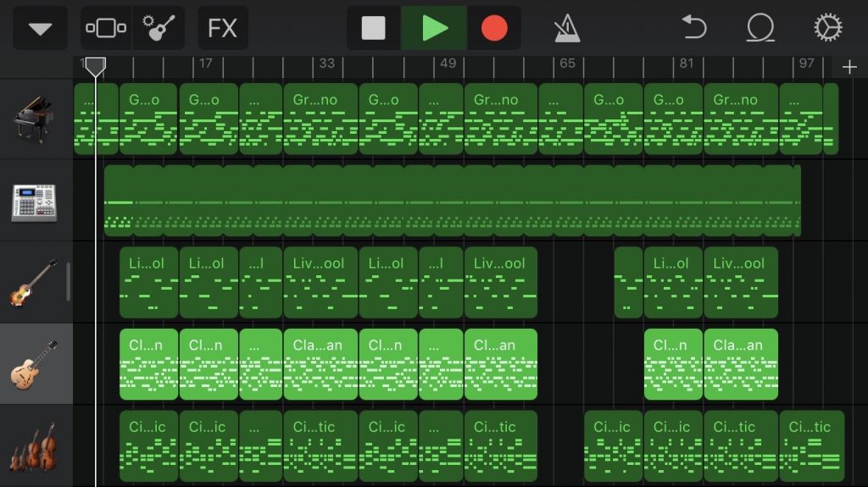
Task: Move the playhead marker on ruler
Action: click(95, 66)
